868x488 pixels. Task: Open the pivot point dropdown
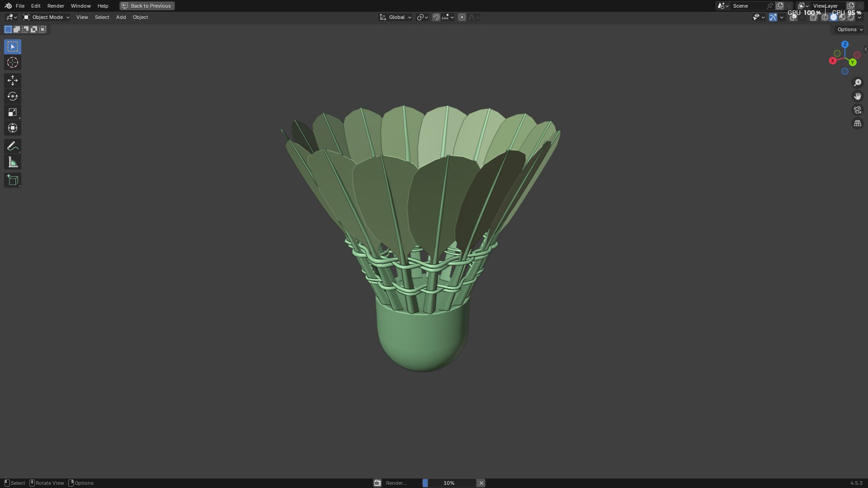422,17
